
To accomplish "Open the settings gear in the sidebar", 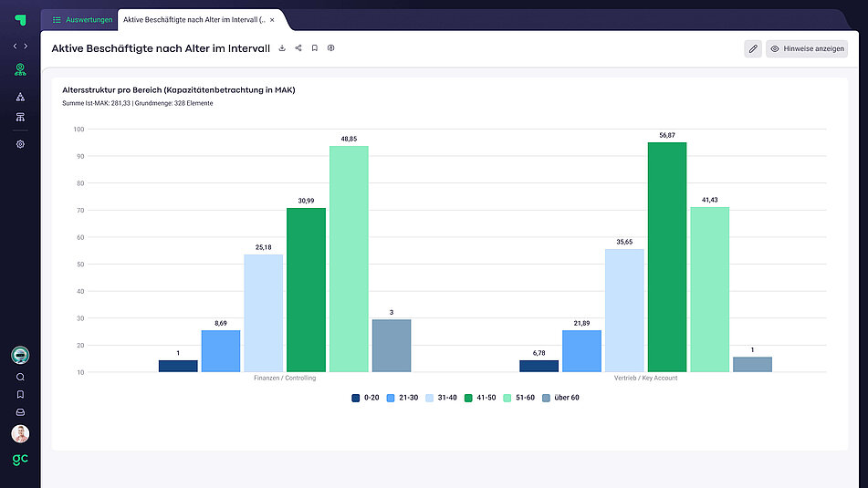I will [x=20, y=144].
